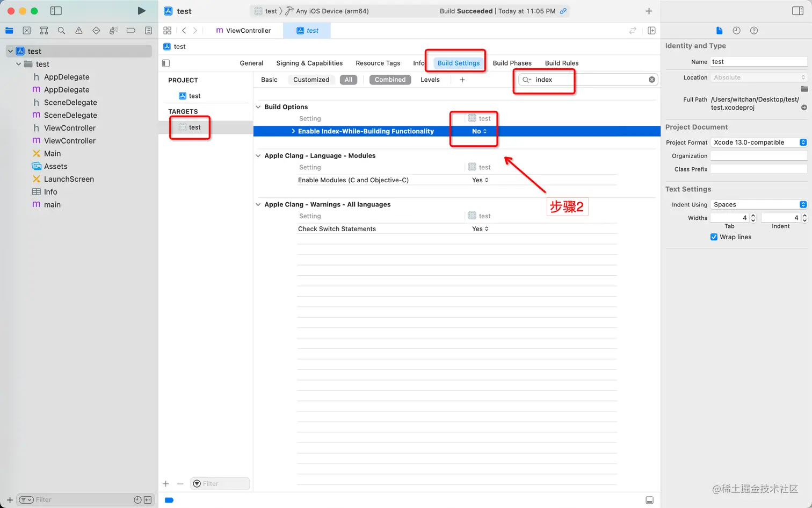Open Resource Tags tab
812x508 pixels.
[378, 63]
